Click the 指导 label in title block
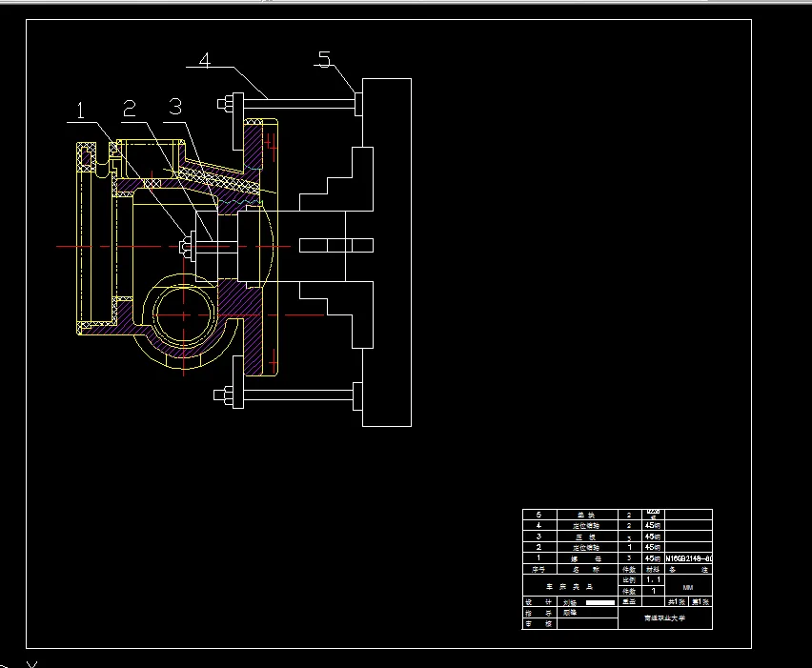Viewport: 812px width, 668px height. (539, 613)
